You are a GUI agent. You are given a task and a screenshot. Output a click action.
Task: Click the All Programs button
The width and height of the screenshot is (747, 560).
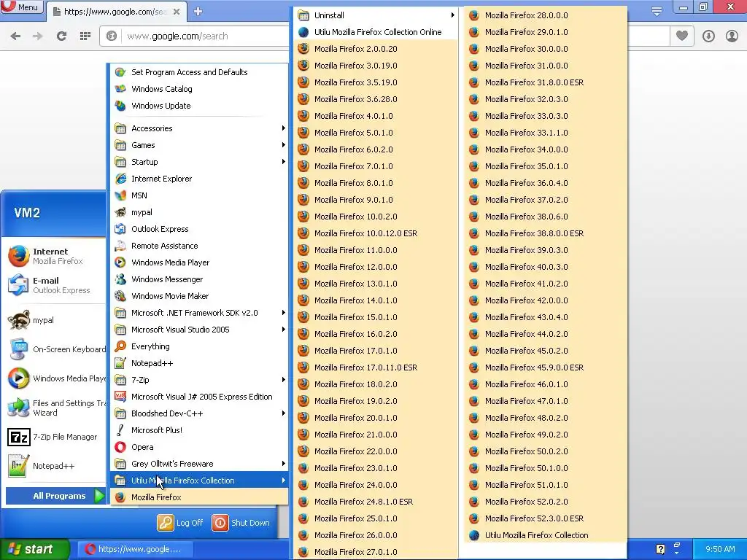click(x=55, y=496)
